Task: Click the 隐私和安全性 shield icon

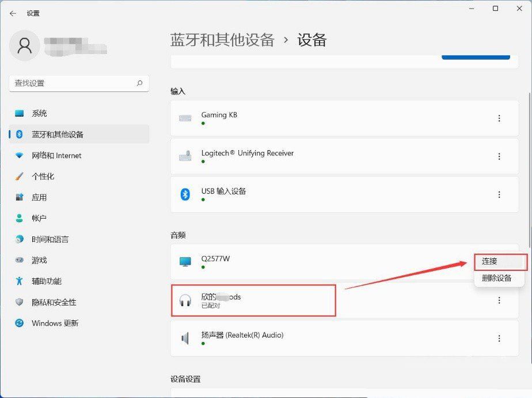Action: click(20, 302)
